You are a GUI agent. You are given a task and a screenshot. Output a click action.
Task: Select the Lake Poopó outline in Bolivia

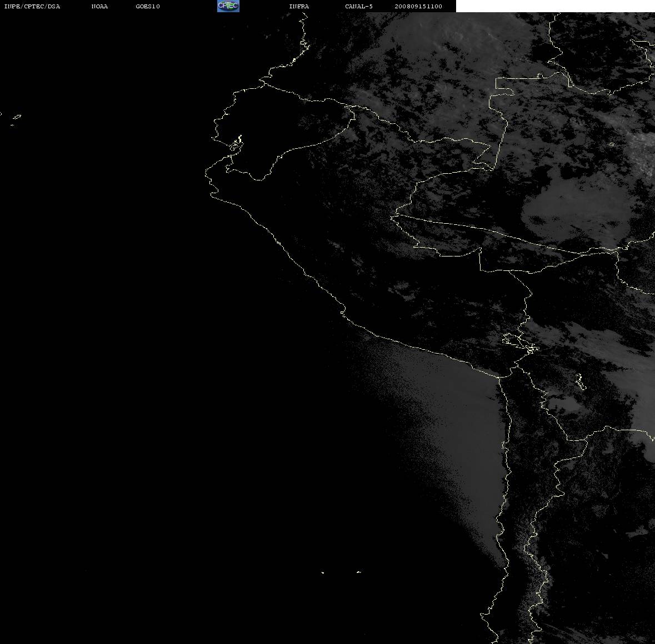pos(580,381)
